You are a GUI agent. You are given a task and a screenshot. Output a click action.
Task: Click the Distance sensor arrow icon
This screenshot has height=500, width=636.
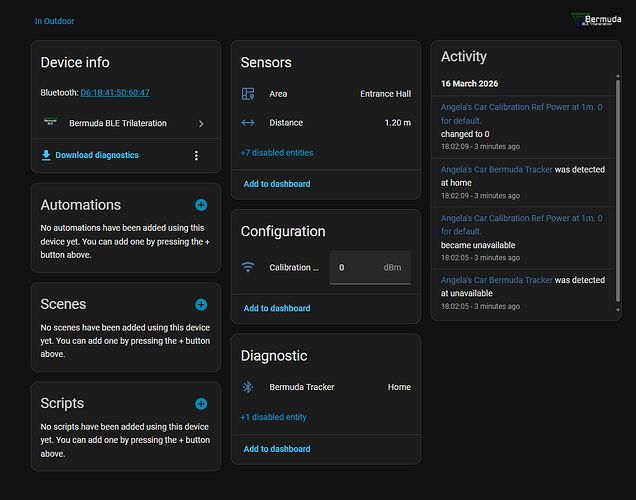click(x=248, y=123)
